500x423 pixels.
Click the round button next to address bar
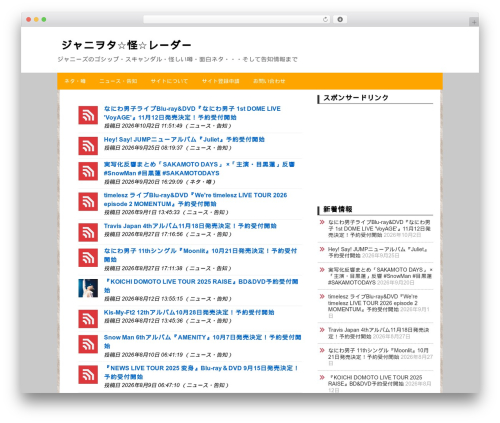[x=340, y=19]
